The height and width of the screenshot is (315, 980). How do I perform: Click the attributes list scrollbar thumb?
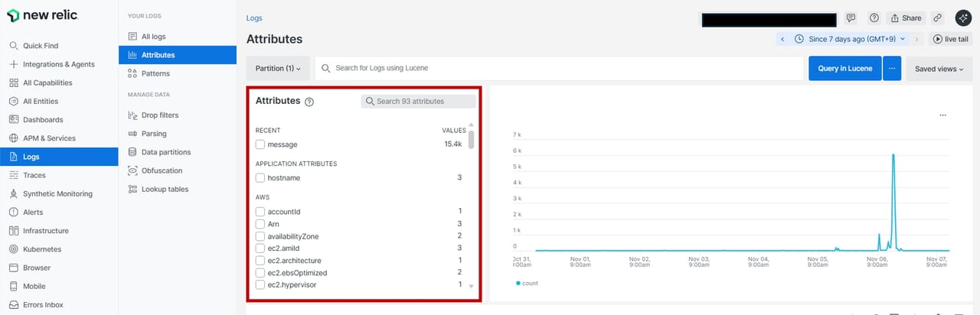pos(471,140)
